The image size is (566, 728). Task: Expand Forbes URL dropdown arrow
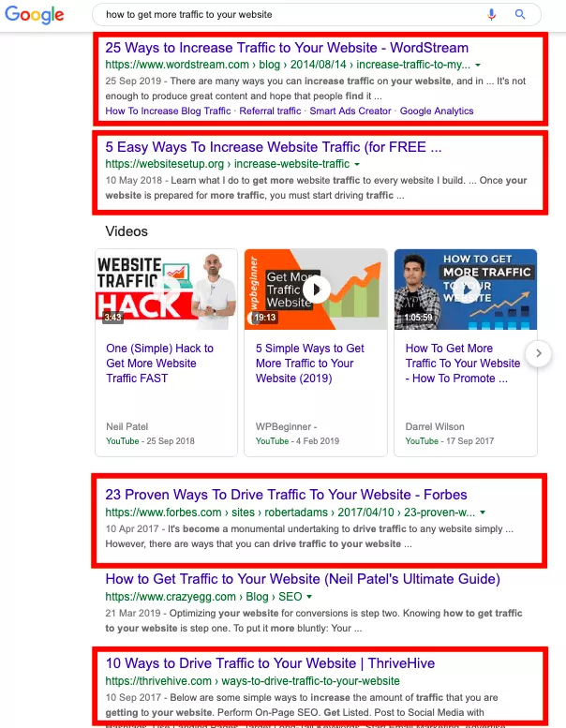click(483, 513)
